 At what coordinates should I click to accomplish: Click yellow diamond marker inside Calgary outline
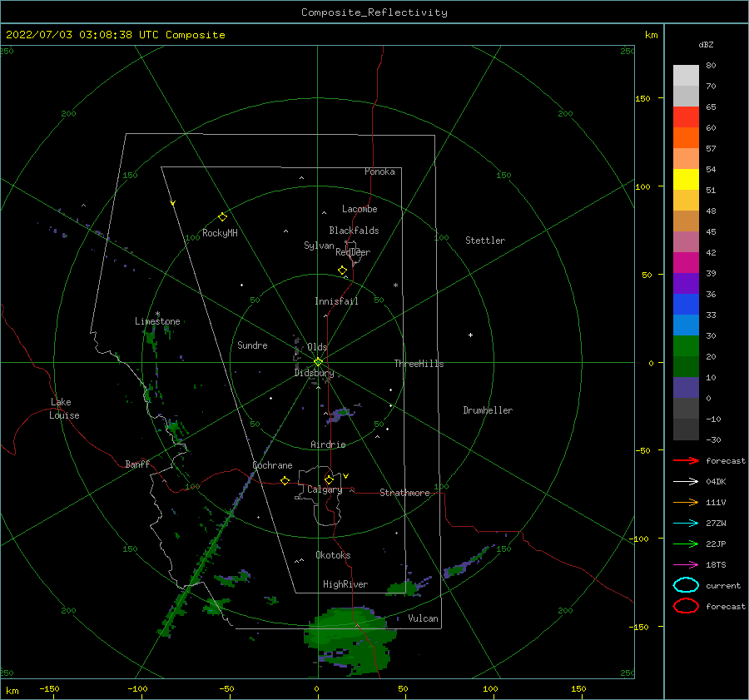coord(329,479)
